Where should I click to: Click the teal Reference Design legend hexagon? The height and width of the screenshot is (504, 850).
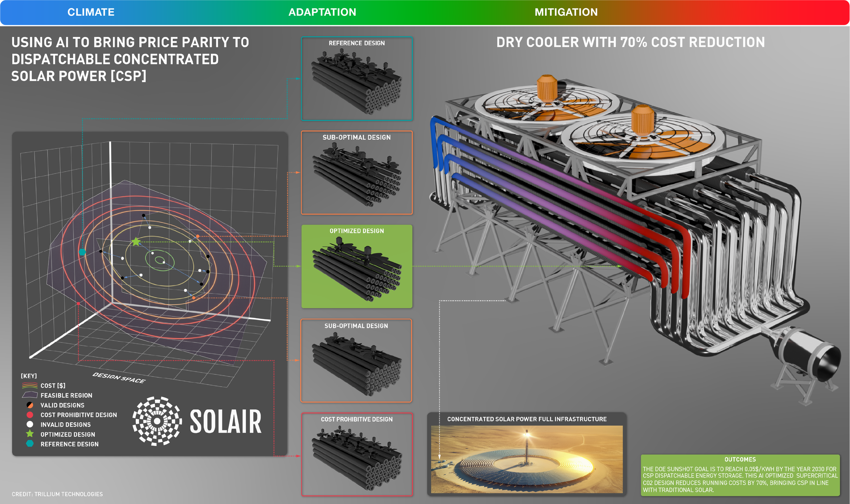[30, 444]
